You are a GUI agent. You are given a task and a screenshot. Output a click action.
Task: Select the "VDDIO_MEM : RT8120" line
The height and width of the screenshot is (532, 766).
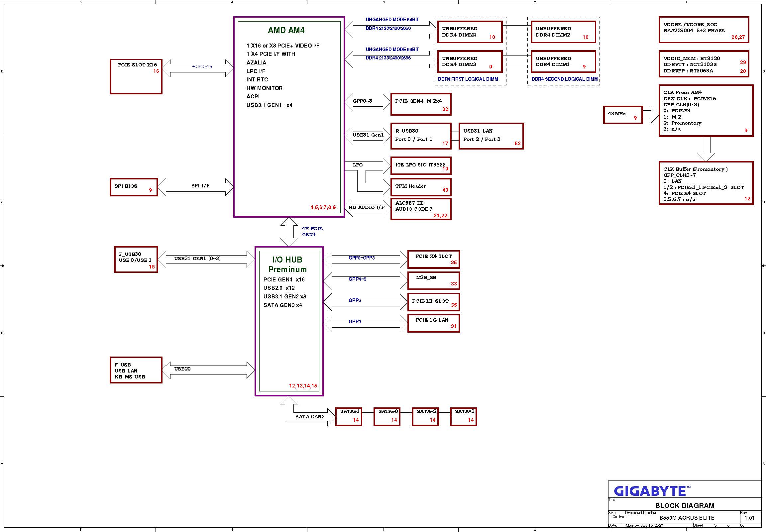tap(692, 59)
